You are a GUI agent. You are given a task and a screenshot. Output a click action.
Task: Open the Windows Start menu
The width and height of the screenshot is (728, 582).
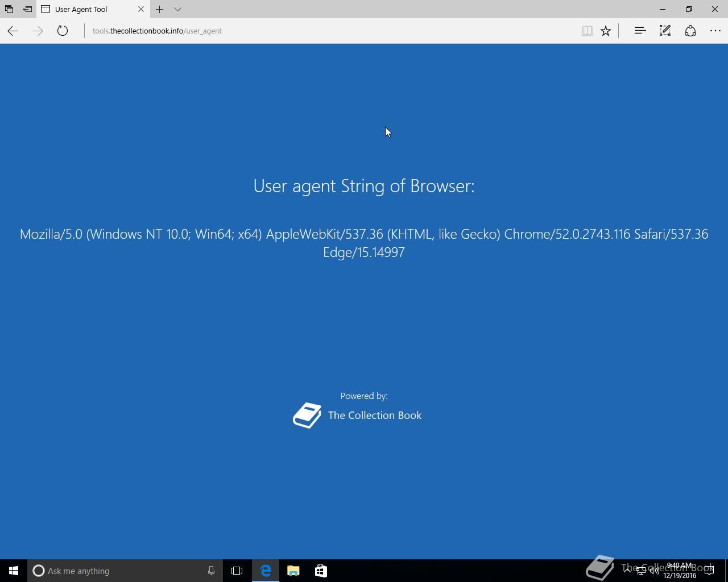pyautogui.click(x=14, y=571)
